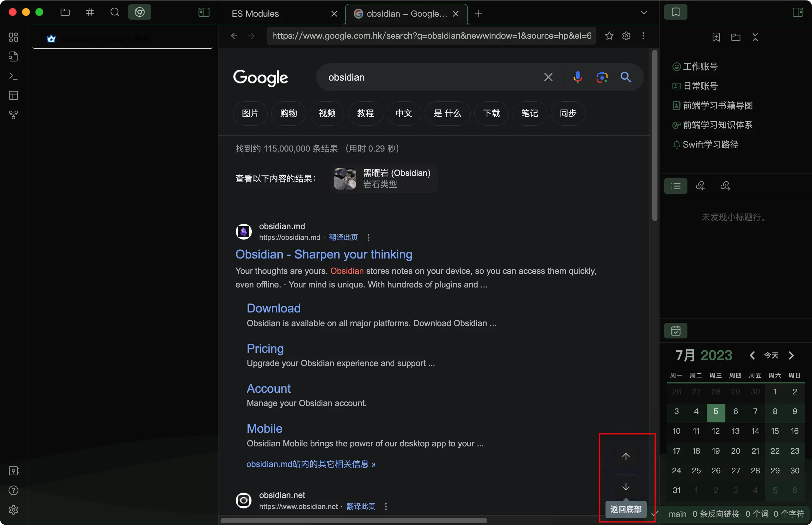
Task: Bookmark the page with the star icon
Action: [609, 36]
